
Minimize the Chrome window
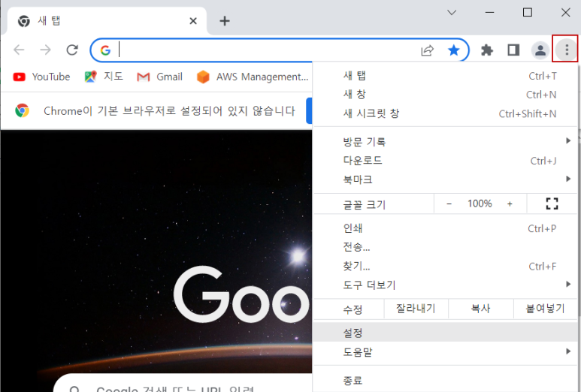[x=489, y=13]
